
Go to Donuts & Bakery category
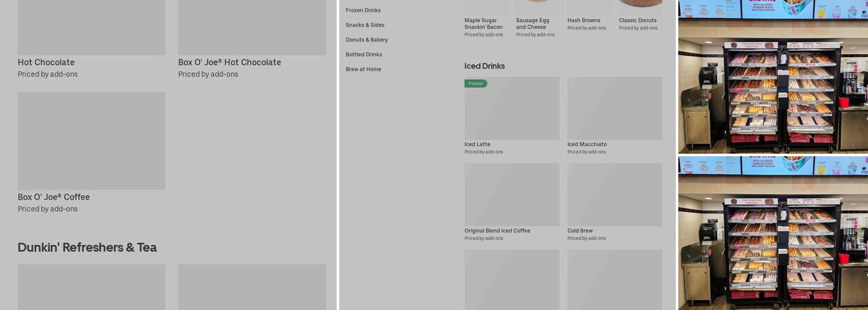click(x=366, y=40)
